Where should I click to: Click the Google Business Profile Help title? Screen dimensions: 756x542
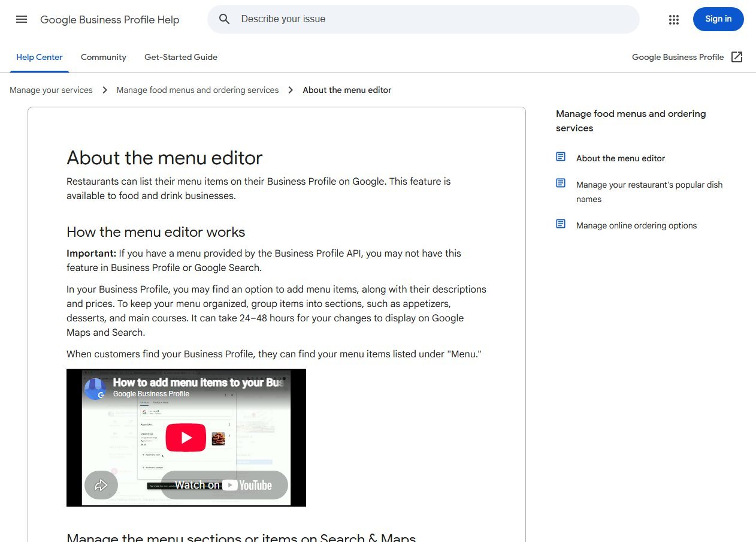click(x=110, y=20)
